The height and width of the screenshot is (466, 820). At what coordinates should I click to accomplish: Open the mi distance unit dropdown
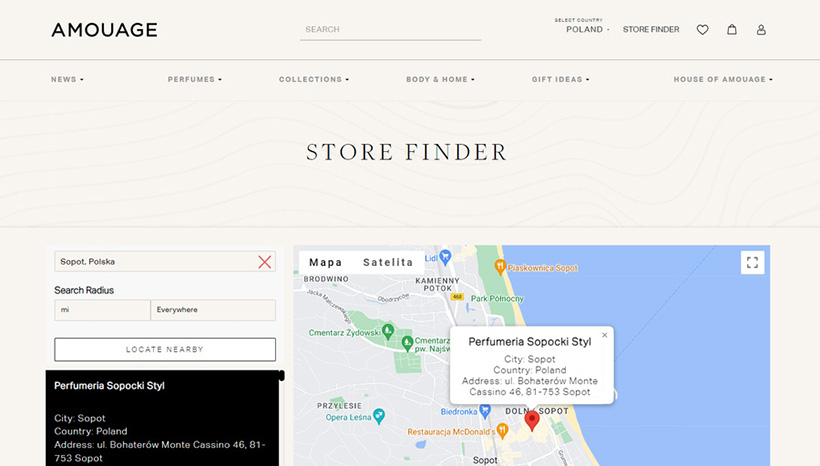(x=102, y=310)
